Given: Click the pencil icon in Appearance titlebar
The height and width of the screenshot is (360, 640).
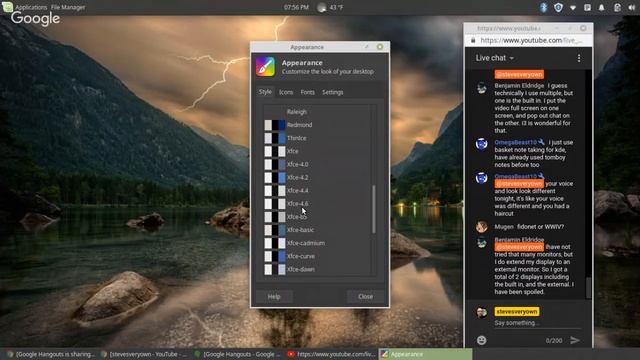Looking at the screenshot, I should click(x=367, y=47).
